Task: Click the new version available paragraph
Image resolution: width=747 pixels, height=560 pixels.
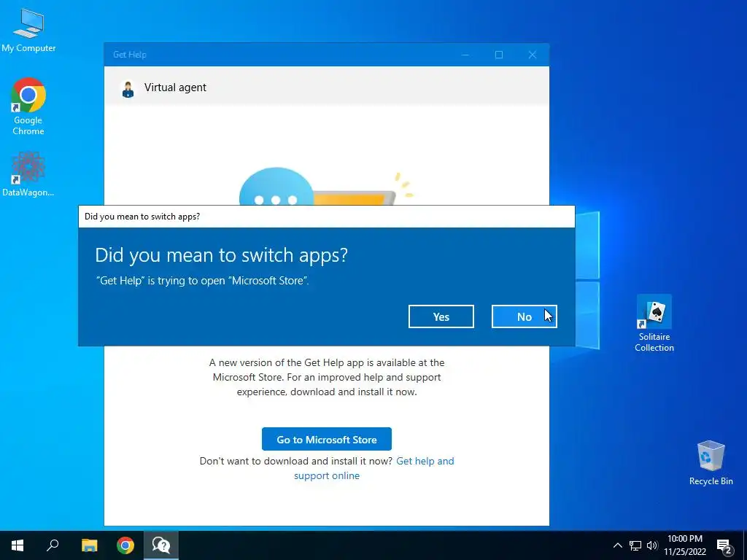Action: point(327,377)
